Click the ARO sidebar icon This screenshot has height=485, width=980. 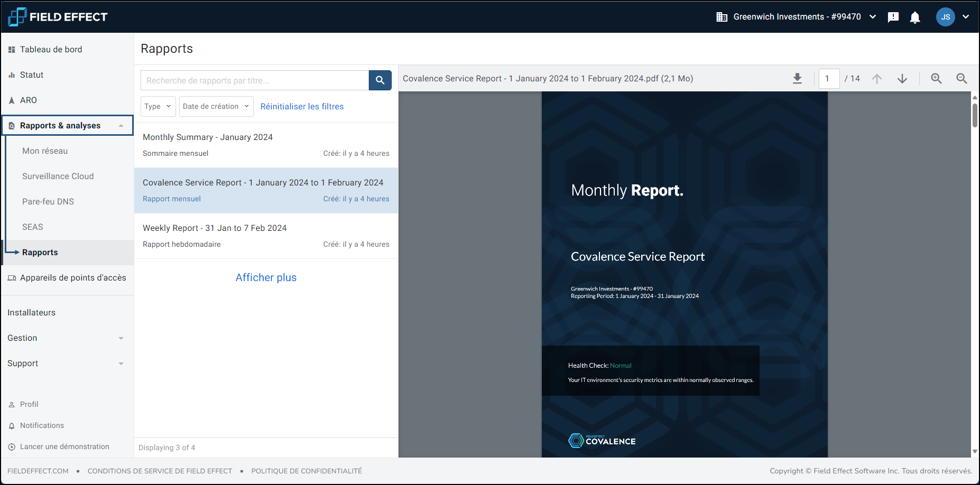coord(12,100)
